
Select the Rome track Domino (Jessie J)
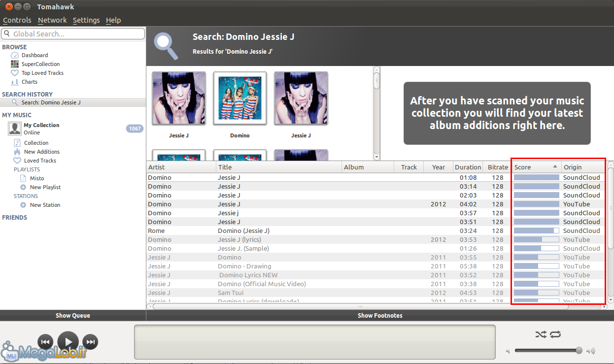point(376,231)
